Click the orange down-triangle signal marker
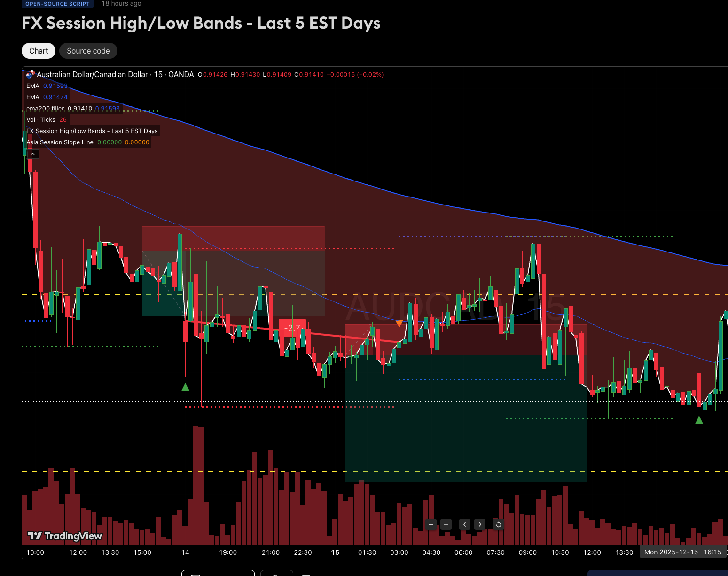 coord(399,323)
